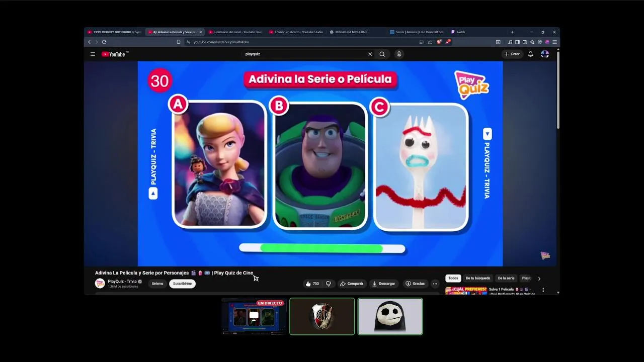Dislike the video with thumbs down
Viewport: 644px width, 362px height.
(328, 284)
